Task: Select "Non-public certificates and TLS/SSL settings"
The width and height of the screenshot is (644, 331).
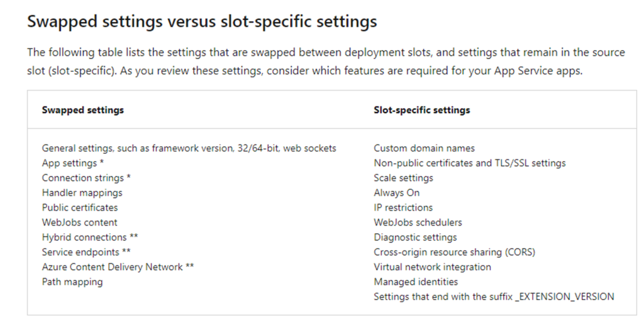Action: [469, 163]
